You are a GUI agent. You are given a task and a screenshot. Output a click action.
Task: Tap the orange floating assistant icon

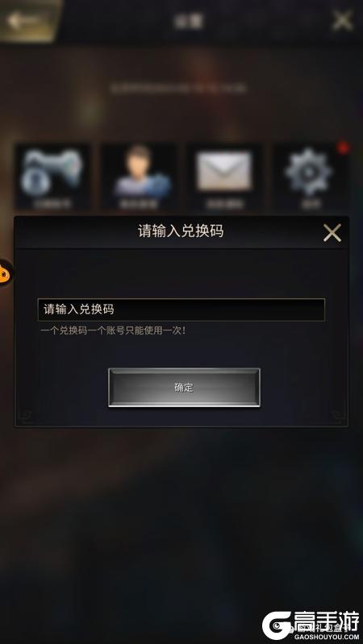(5, 272)
